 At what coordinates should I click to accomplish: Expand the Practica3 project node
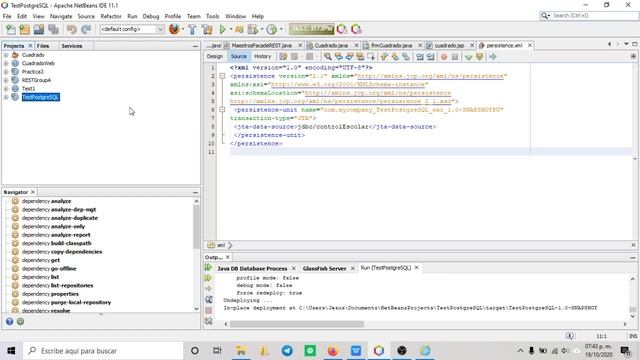click(x=6, y=72)
